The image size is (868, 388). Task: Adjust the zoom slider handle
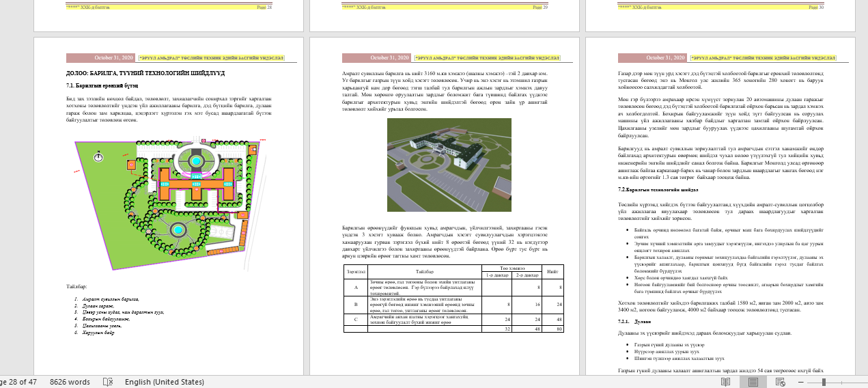click(824, 382)
